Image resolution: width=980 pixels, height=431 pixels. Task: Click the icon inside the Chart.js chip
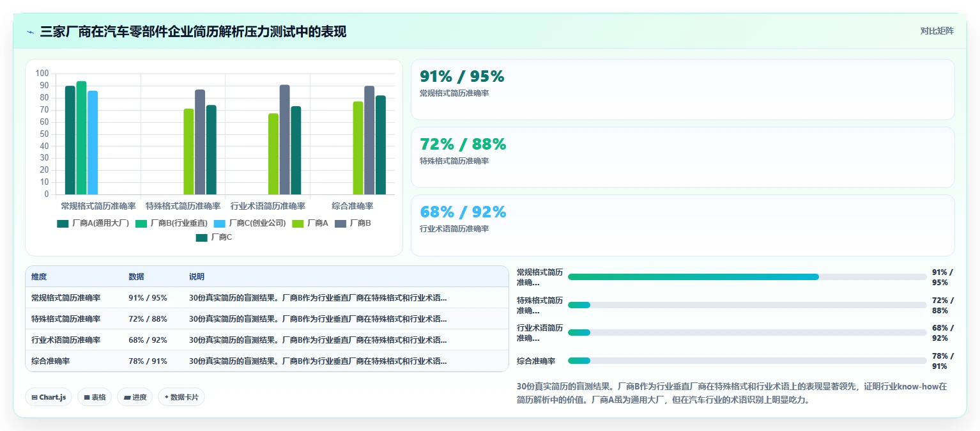(x=34, y=397)
